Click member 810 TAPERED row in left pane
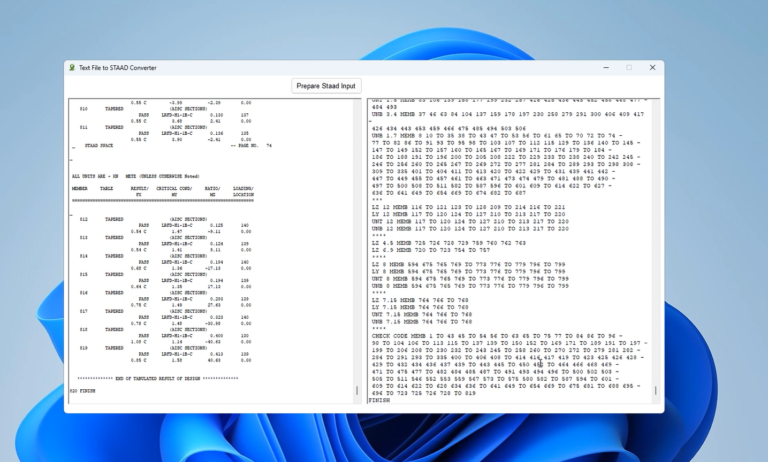The image size is (768, 462). [144, 109]
